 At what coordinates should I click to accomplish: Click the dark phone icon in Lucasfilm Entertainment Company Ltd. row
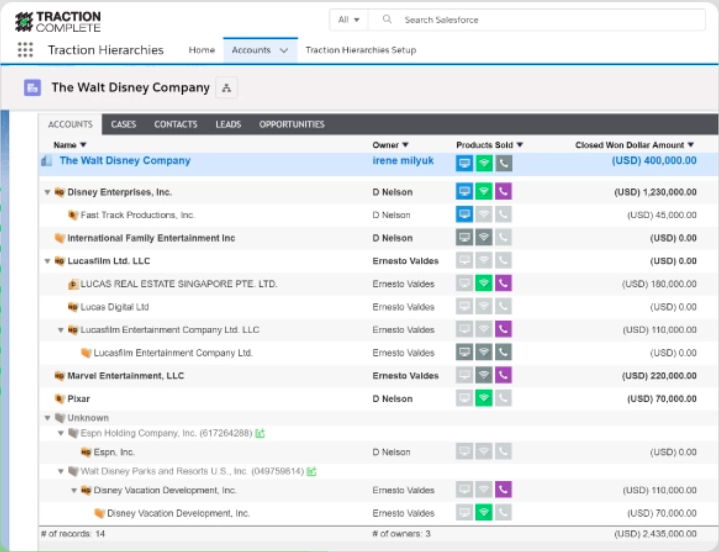(x=503, y=352)
